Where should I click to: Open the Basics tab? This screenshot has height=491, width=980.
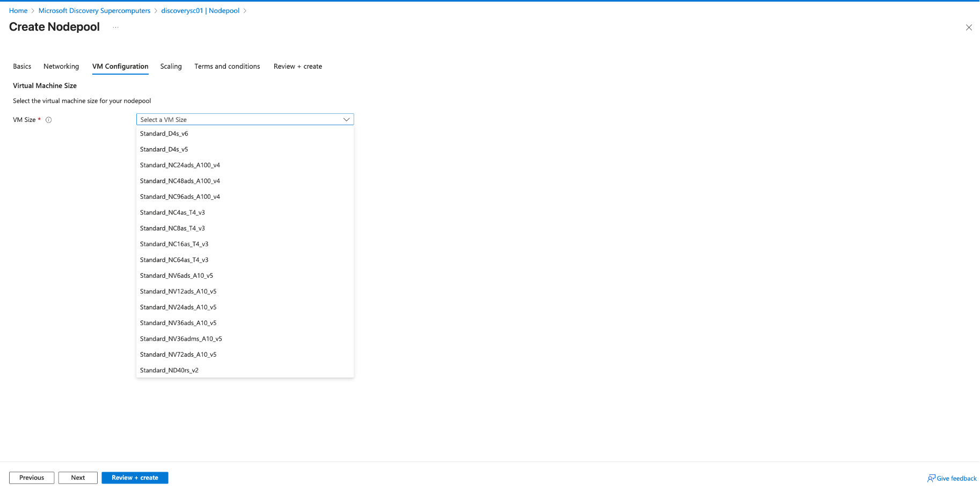(22, 67)
